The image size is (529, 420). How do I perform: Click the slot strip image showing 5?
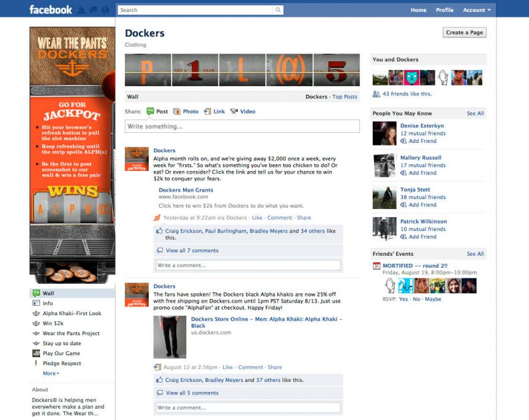coord(337,70)
